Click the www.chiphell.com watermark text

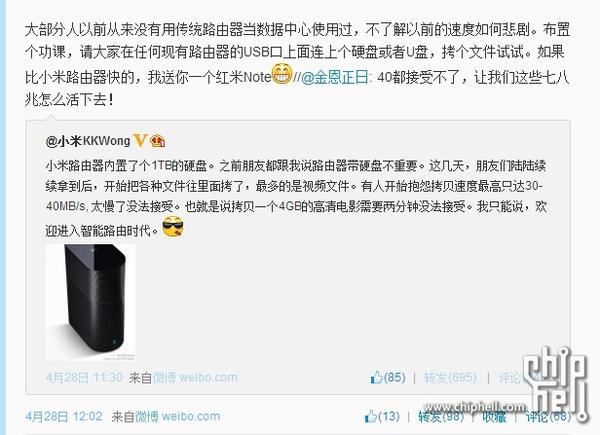[x=474, y=407]
